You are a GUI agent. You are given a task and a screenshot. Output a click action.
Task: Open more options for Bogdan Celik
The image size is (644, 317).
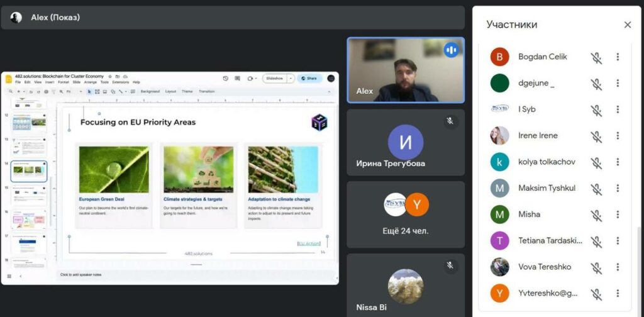[x=618, y=57]
